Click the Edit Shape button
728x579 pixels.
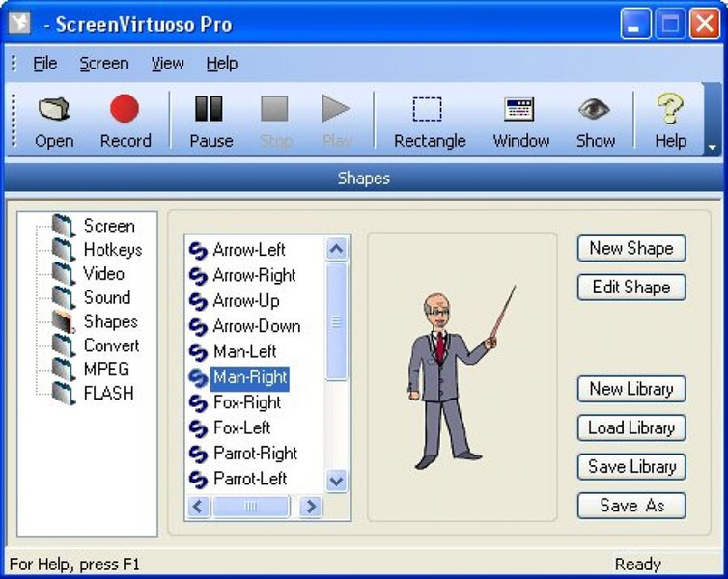631,288
